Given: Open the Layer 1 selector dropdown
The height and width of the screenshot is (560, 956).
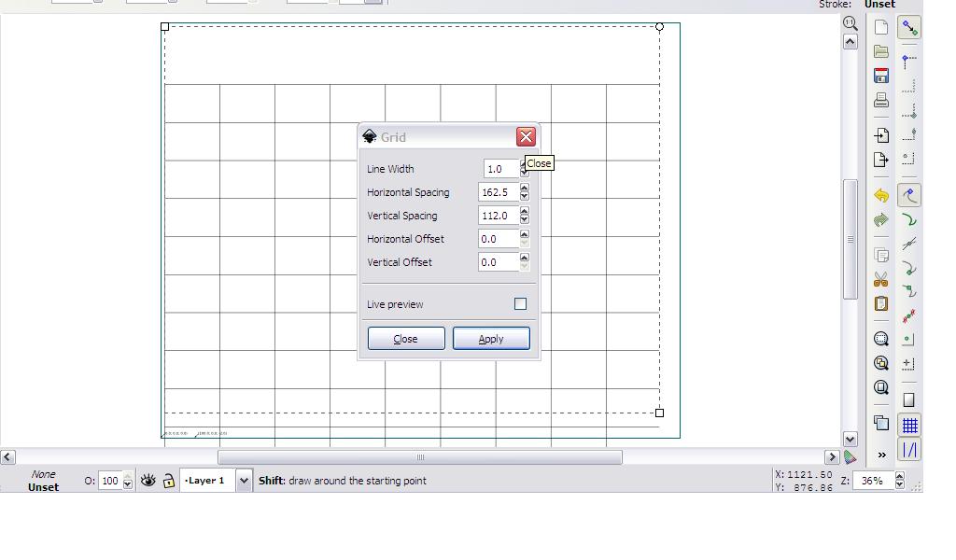Looking at the screenshot, I should tap(243, 482).
